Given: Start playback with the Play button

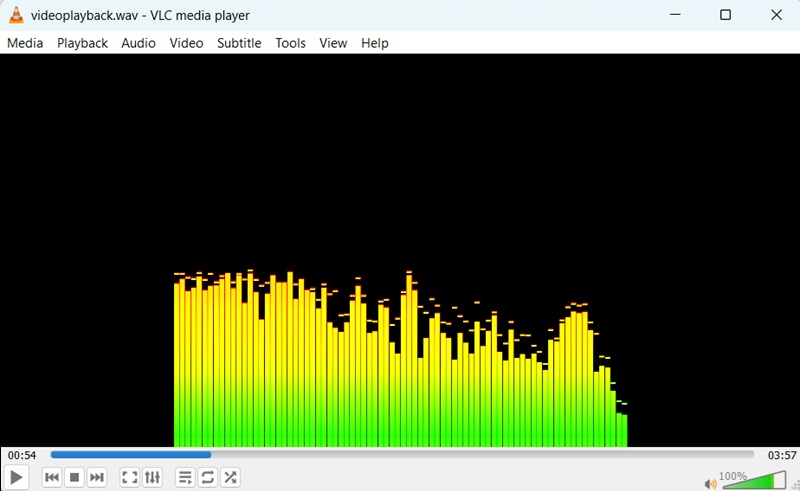Looking at the screenshot, I should 16,477.
